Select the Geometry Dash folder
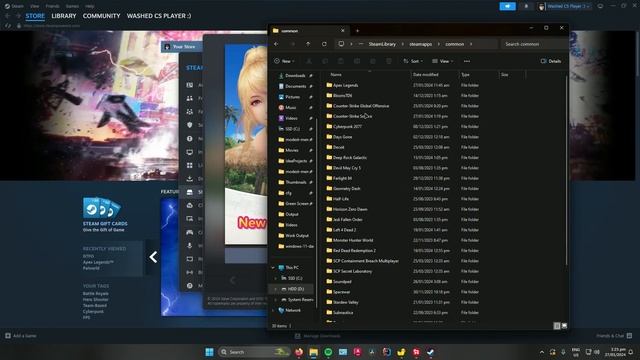The image size is (640, 360). (x=347, y=189)
